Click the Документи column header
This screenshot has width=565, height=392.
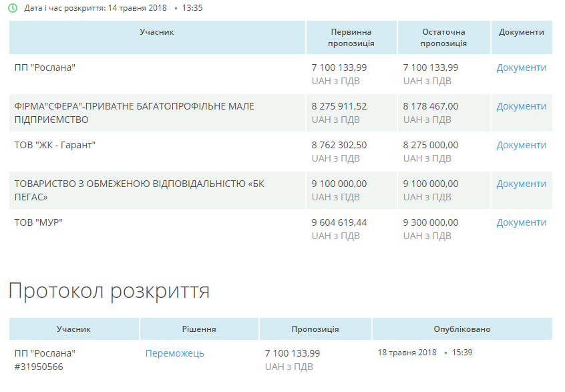pos(521,32)
